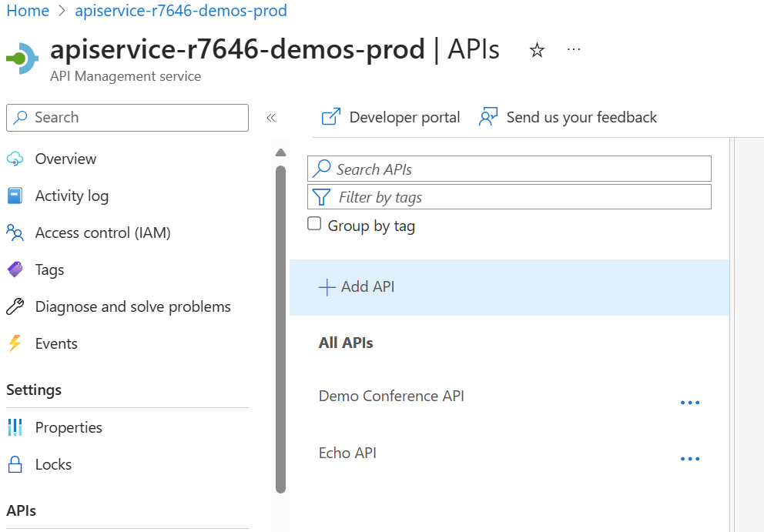
Task: Open the Developer portal link
Action: point(390,118)
